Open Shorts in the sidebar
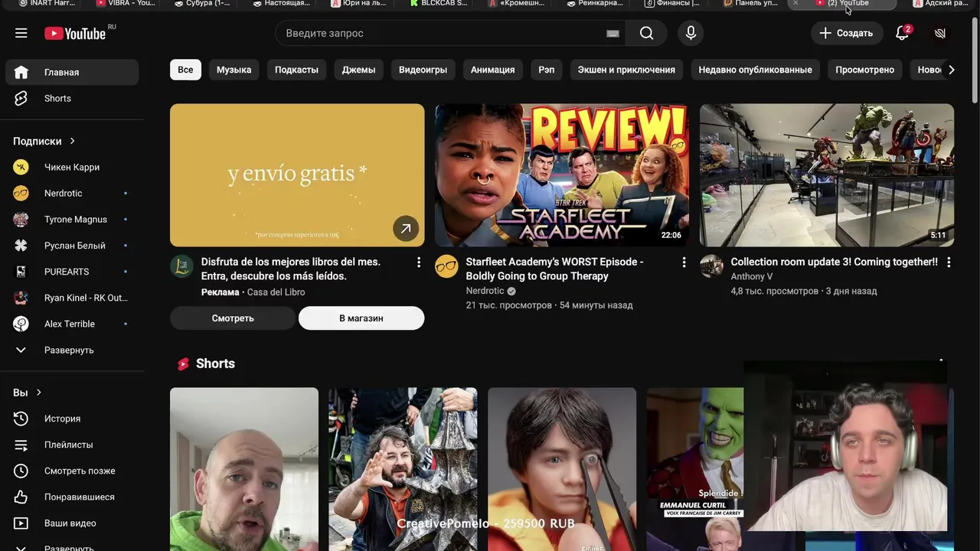 tap(72, 98)
